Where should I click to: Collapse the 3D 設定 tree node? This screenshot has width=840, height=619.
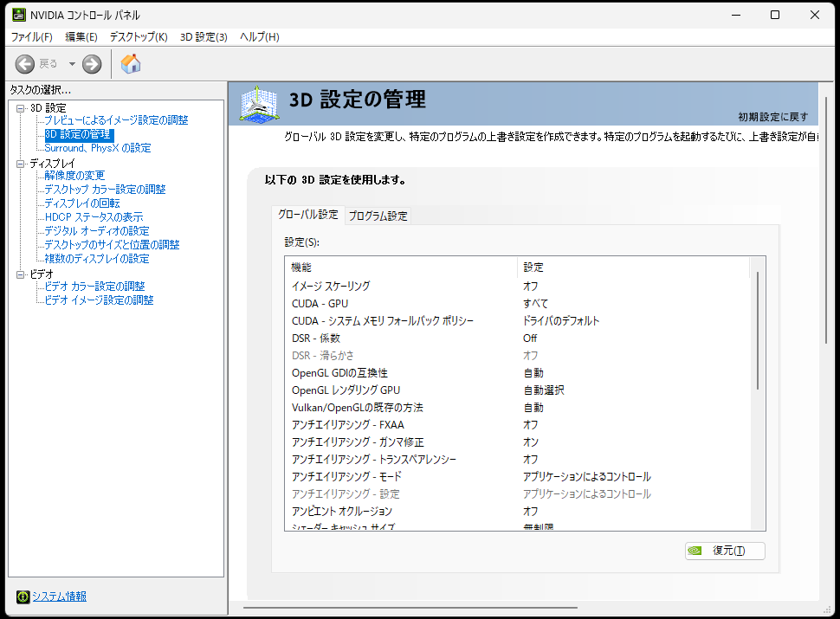pos(21,108)
